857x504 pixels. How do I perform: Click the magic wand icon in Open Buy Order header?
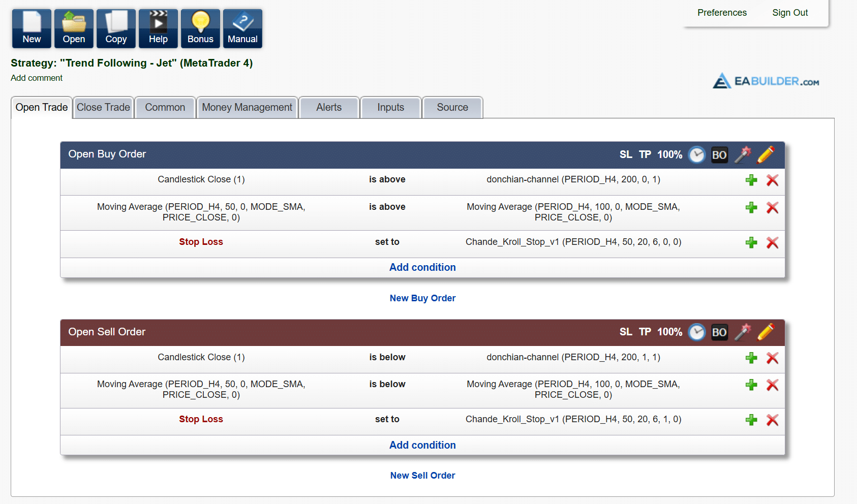[742, 155]
